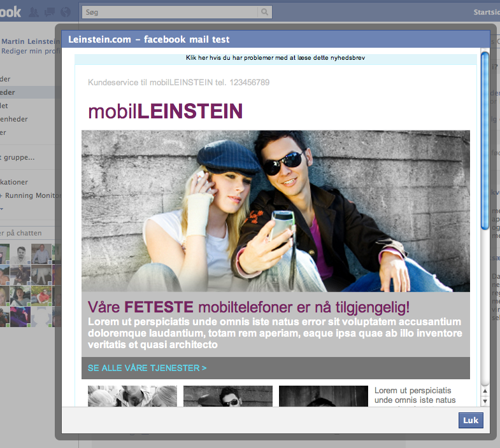This screenshot has width=500, height=448.
Task: Expand the sidebar more dropdown arrow
Action: (2, 209)
